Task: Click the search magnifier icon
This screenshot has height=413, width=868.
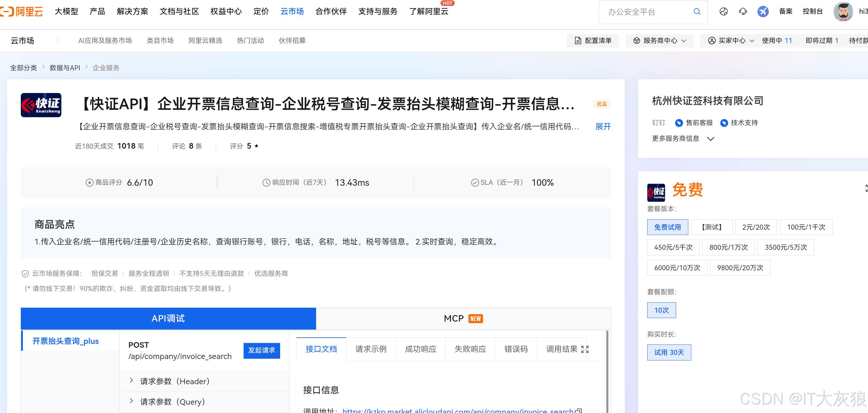Action: [697, 12]
